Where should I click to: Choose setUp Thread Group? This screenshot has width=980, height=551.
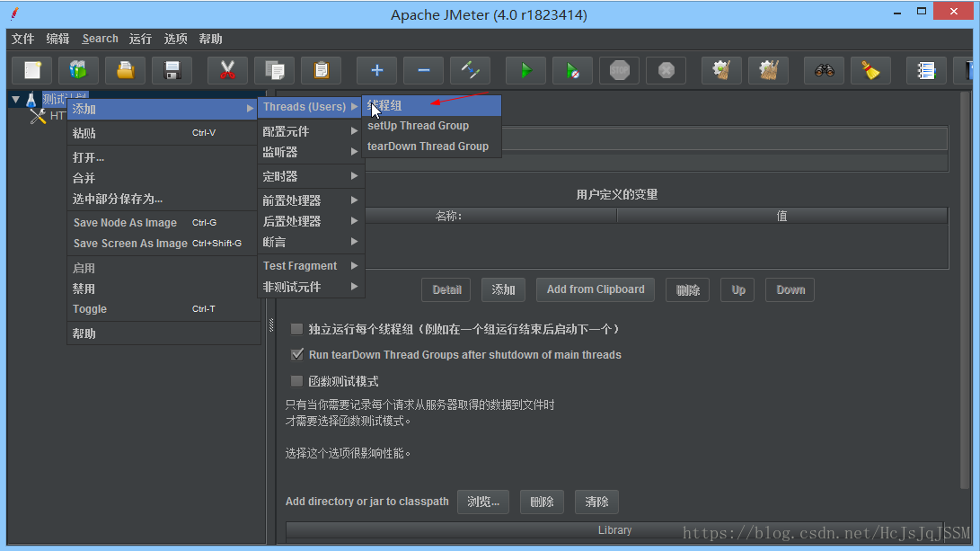[432, 126]
